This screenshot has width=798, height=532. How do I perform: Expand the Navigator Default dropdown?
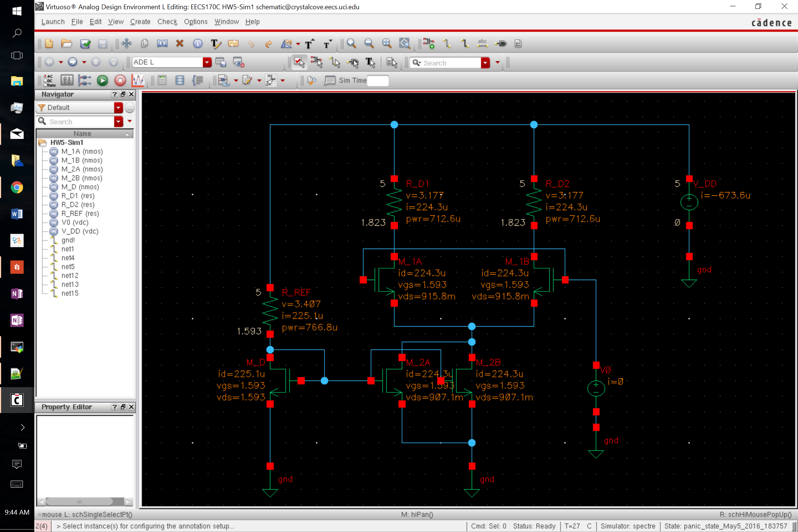(119, 108)
